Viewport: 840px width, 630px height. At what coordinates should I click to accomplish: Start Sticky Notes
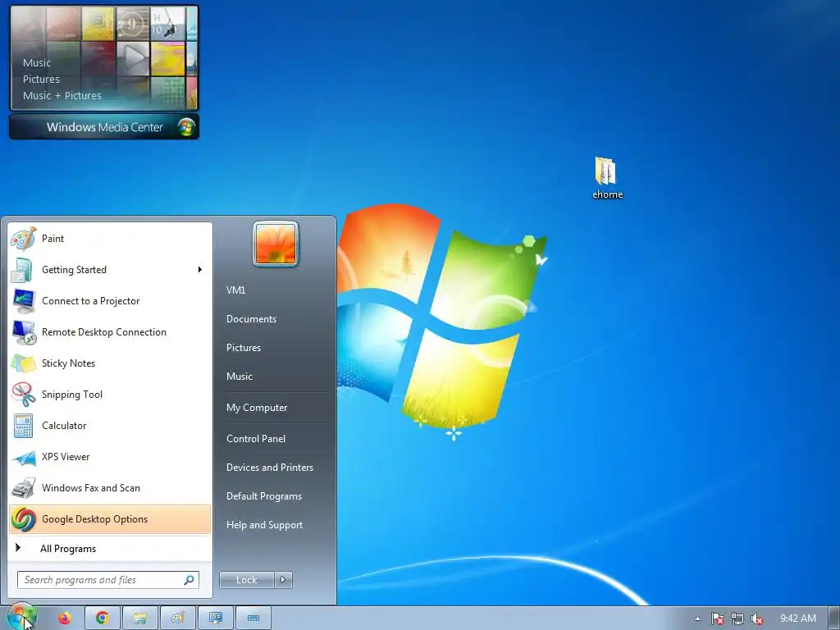click(110, 363)
